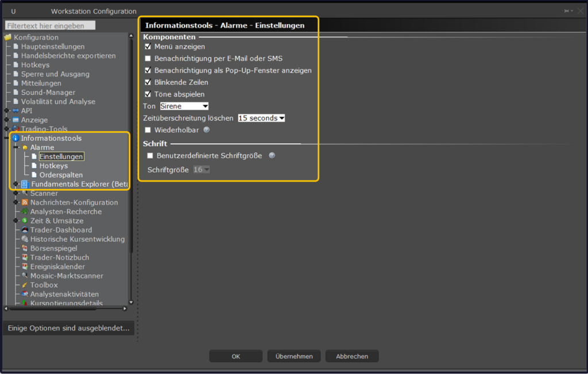
Task: Click the Informationstools info icon
Action: click(16, 138)
